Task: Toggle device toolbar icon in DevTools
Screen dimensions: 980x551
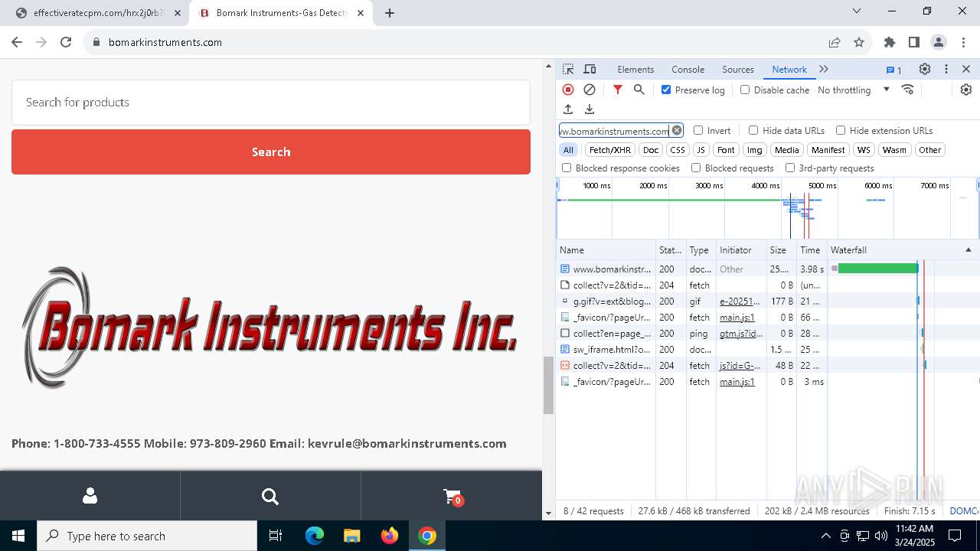Action: tap(590, 69)
